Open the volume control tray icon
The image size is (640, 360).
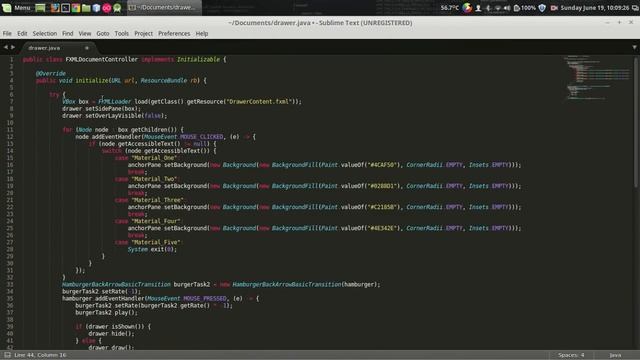pos(507,8)
